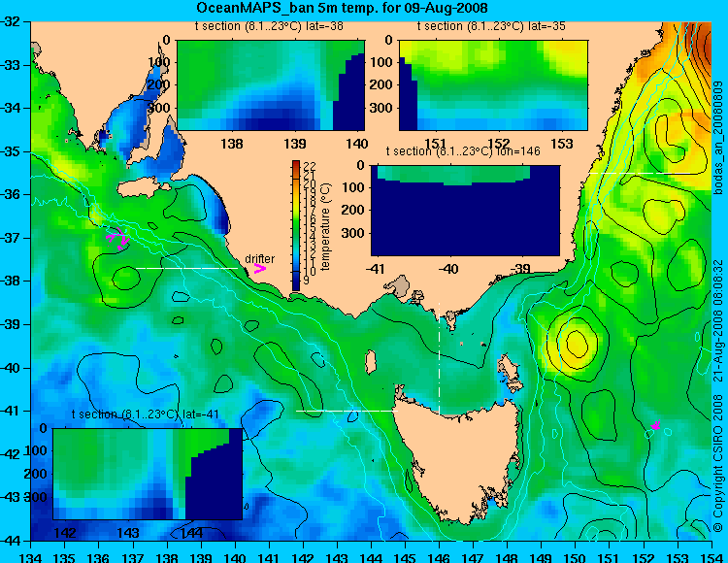This screenshot has height=563, width=728.
Task: Click the 'temperature (°C)' colorbar label
Action: pos(325,226)
